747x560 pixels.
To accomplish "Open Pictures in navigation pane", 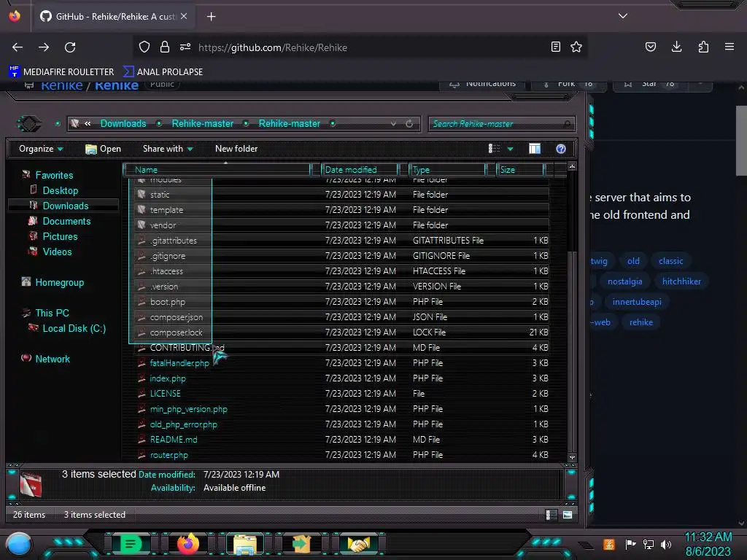I will point(60,236).
